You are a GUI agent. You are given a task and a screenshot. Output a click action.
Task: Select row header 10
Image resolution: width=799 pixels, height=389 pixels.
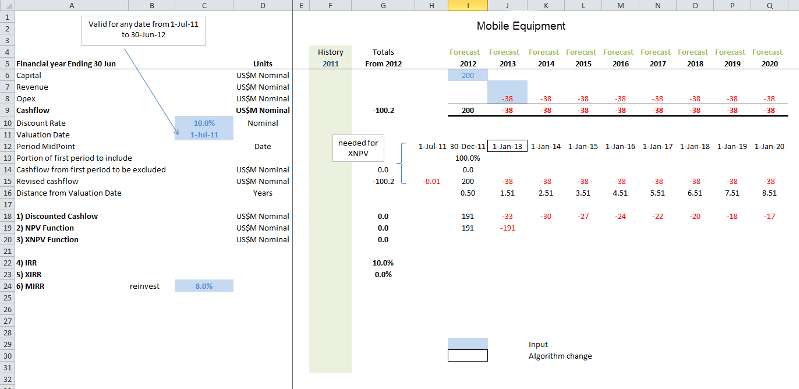(7, 123)
